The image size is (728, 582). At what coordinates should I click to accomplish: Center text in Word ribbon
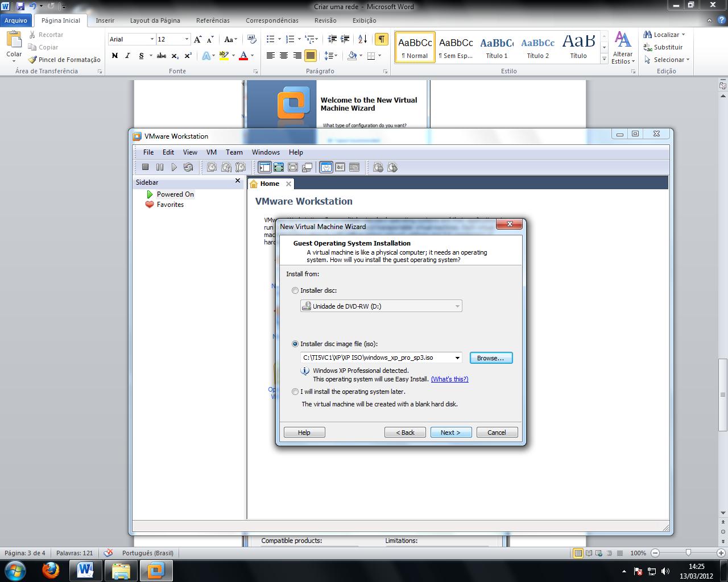tap(284, 56)
